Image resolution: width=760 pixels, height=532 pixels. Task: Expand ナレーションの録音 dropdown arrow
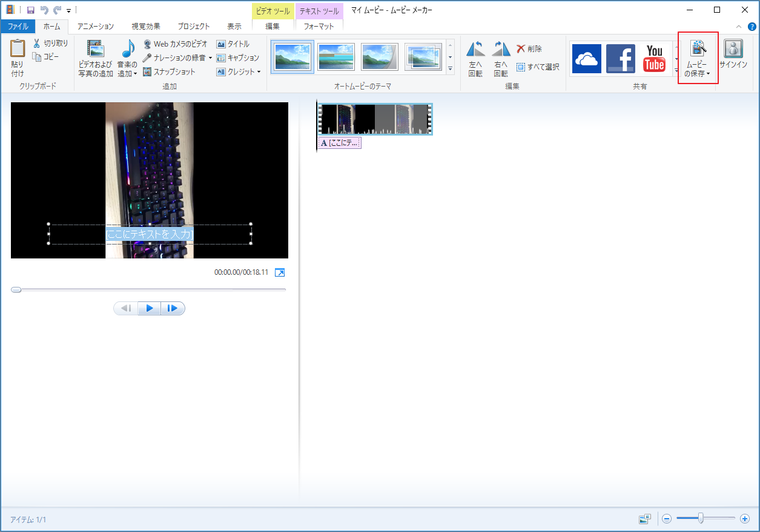click(x=211, y=58)
